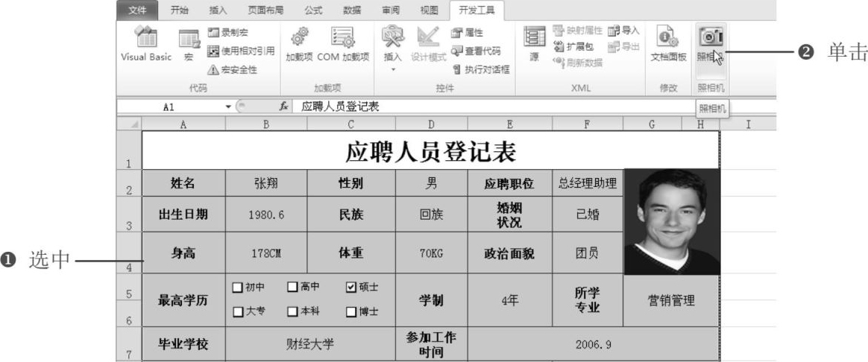
Task: Click the cell containing 1980.6
Action: 266,215
